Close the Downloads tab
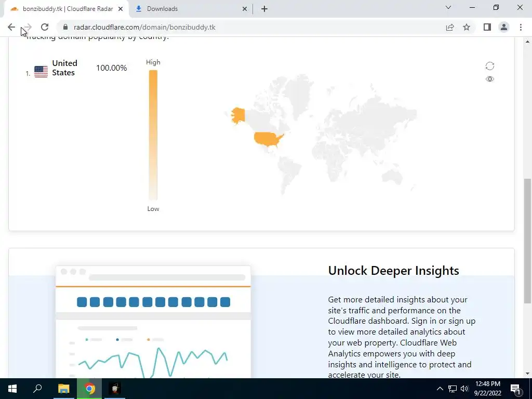 (x=245, y=9)
